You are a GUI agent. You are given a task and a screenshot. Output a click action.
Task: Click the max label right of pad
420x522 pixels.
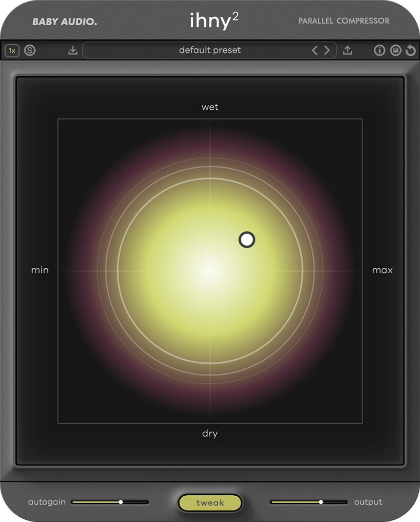(382, 270)
